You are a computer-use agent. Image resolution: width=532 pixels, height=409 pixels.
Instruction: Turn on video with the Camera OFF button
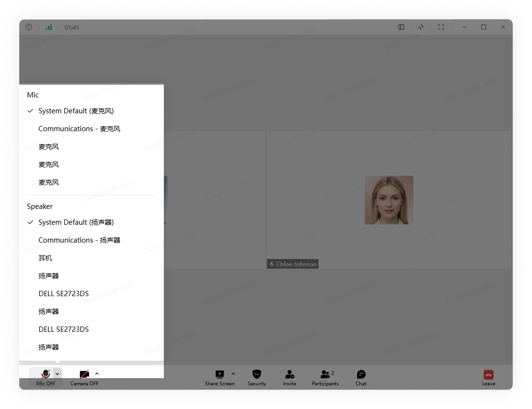84,377
